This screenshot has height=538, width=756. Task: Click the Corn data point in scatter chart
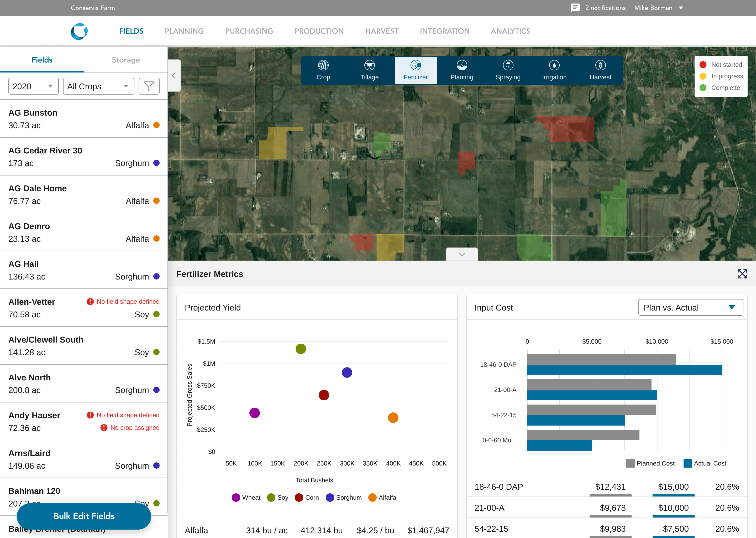point(324,395)
